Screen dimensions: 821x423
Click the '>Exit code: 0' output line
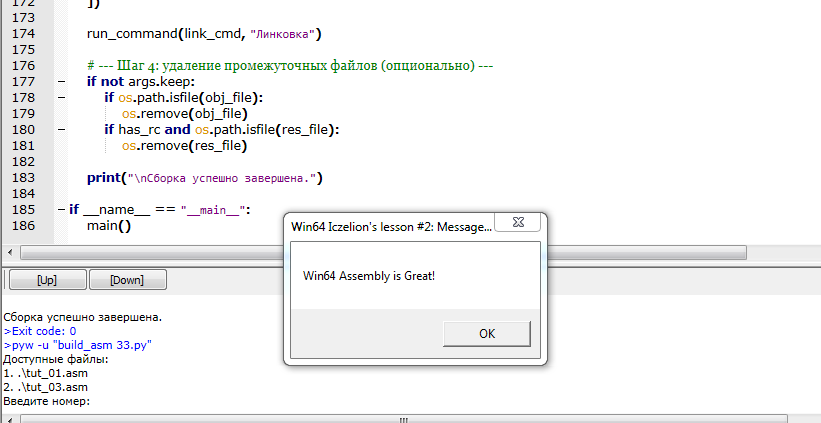[40, 331]
